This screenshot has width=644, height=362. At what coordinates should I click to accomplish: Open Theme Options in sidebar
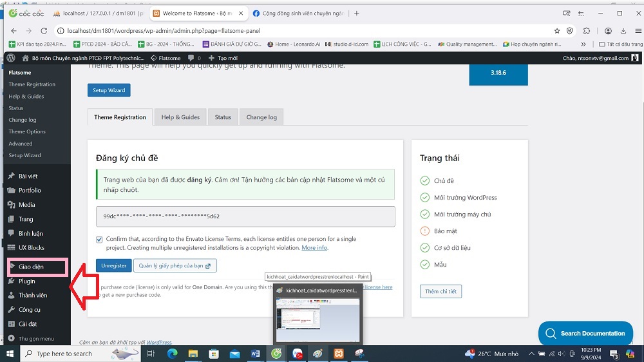coord(26,131)
